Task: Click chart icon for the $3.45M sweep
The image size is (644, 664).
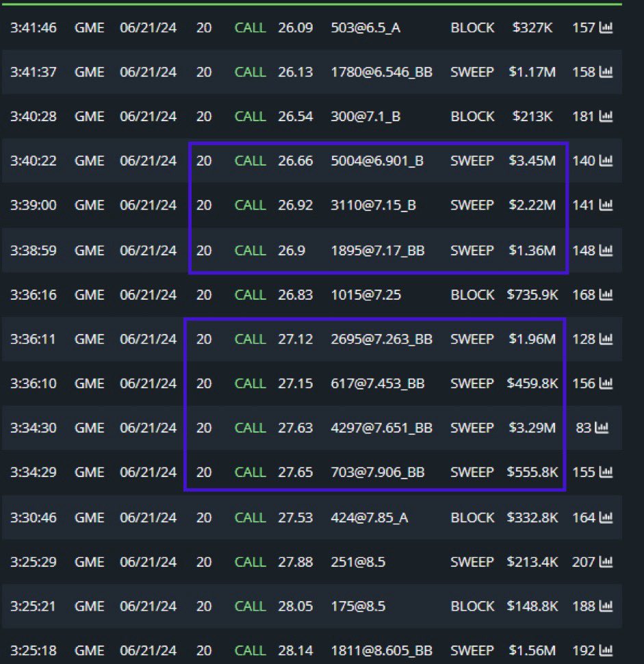Action: point(606,161)
